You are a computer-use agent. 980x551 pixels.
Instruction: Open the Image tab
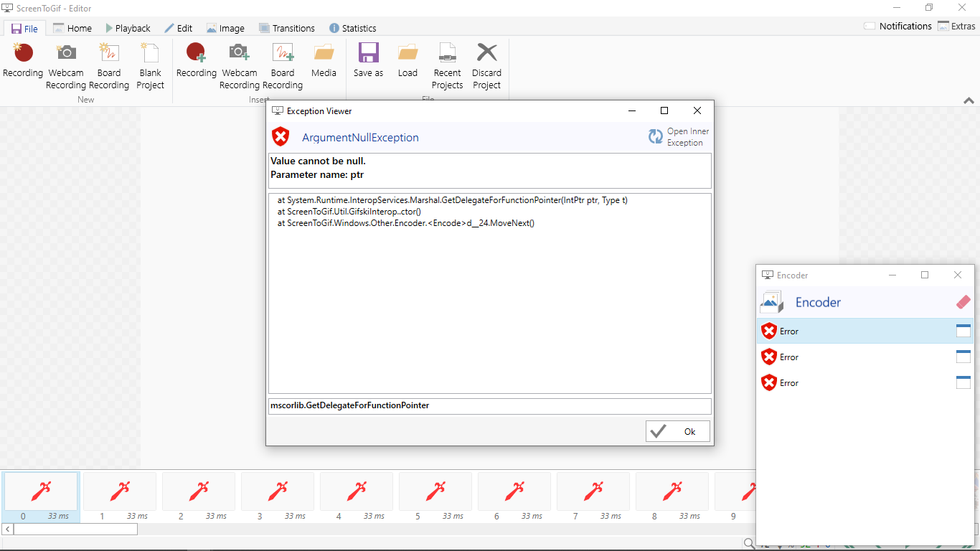click(x=225, y=28)
